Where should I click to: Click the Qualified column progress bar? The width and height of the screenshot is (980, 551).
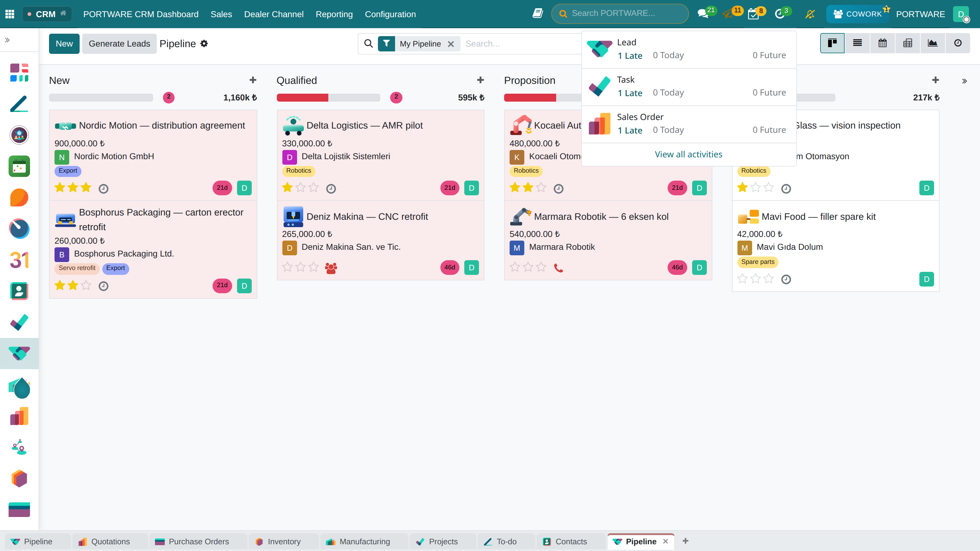click(x=328, y=97)
